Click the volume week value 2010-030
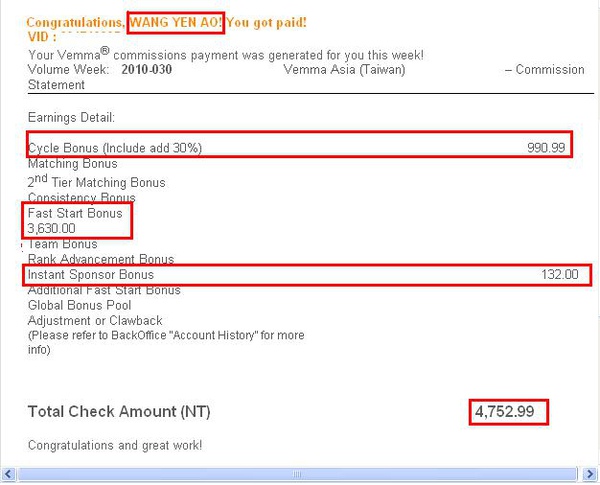This screenshot has height=485, width=600. pos(147,70)
